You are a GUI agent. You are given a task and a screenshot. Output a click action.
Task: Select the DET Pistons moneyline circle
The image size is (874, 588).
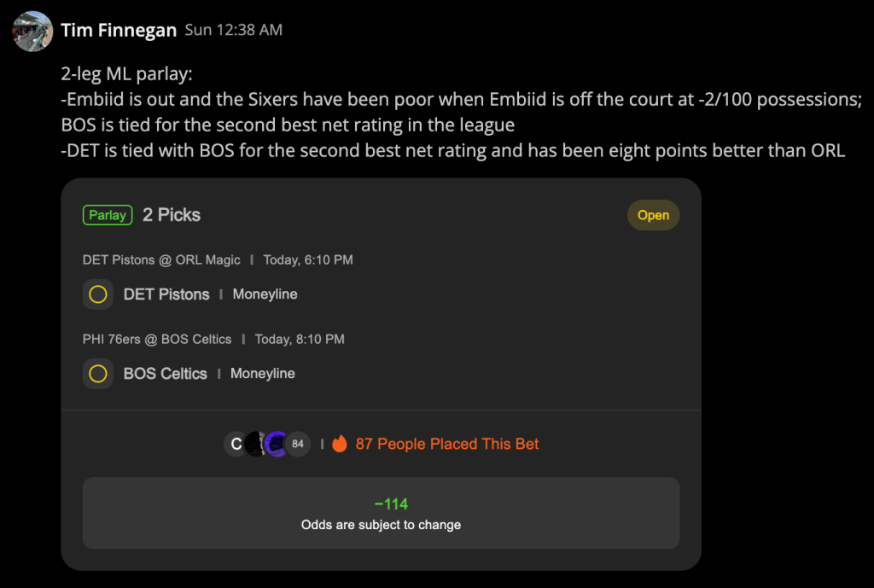pos(98,294)
